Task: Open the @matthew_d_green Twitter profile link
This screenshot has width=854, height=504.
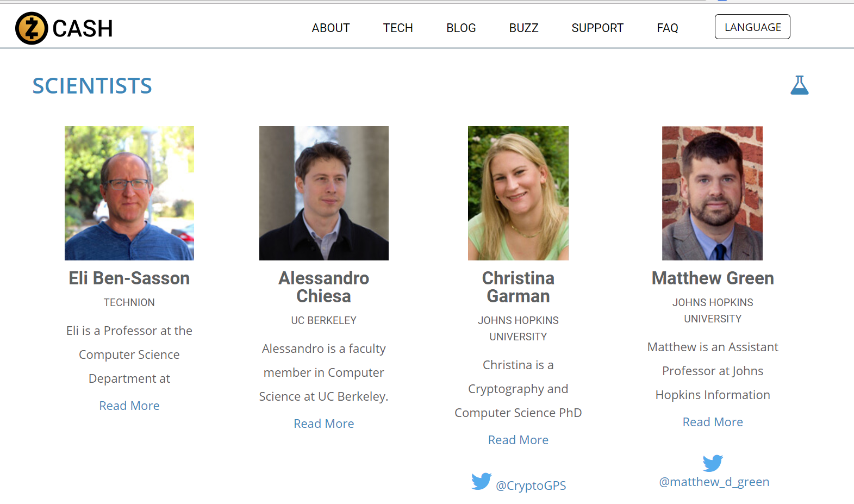Action: point(714,482)
